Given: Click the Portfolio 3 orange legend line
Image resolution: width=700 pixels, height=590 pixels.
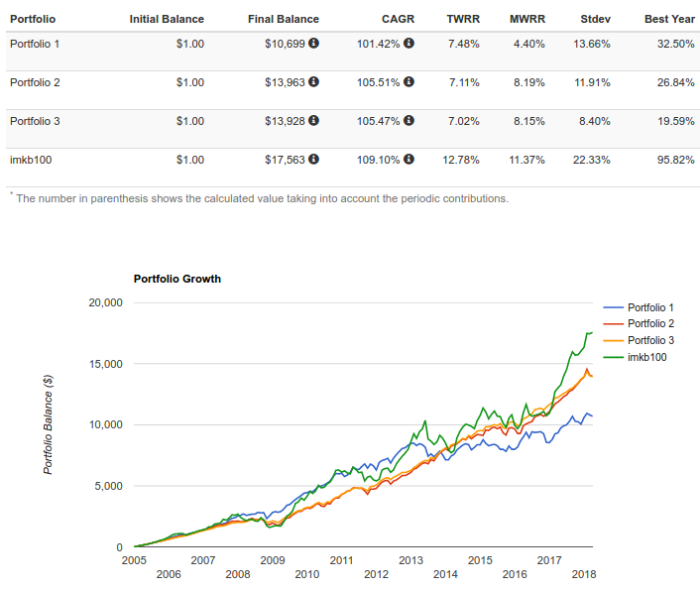Looking at the screenshot, I should [x=613, y=341].
